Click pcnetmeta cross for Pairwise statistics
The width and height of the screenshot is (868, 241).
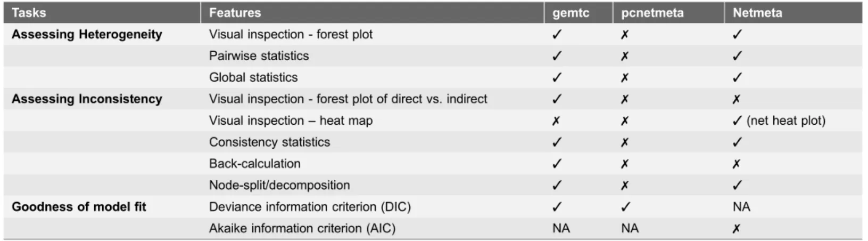pos(625,56)
